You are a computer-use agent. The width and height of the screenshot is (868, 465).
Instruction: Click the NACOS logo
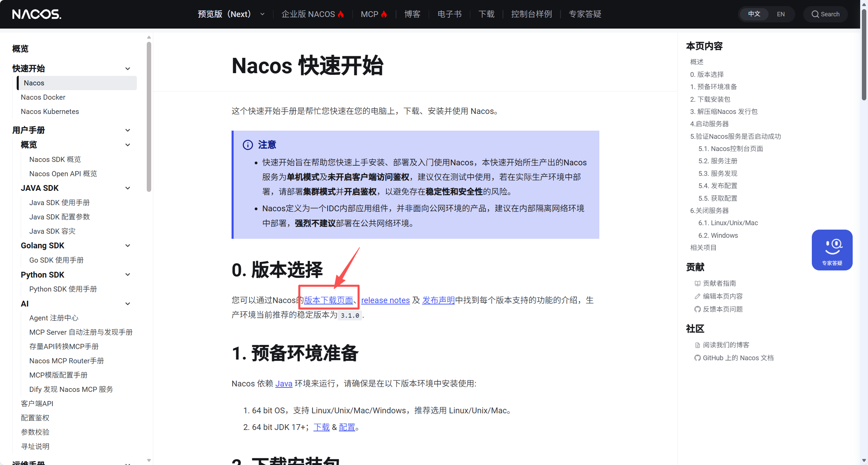point(36,14)
